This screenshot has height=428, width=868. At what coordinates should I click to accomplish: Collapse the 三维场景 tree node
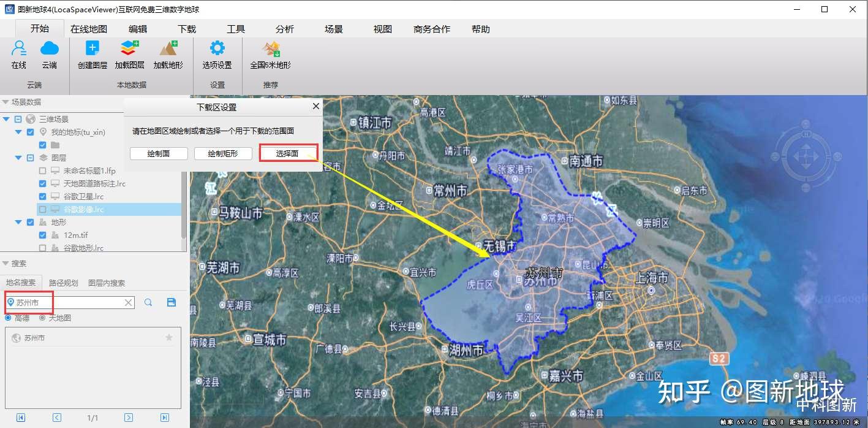pyautogui.click(x=7, y=119)
